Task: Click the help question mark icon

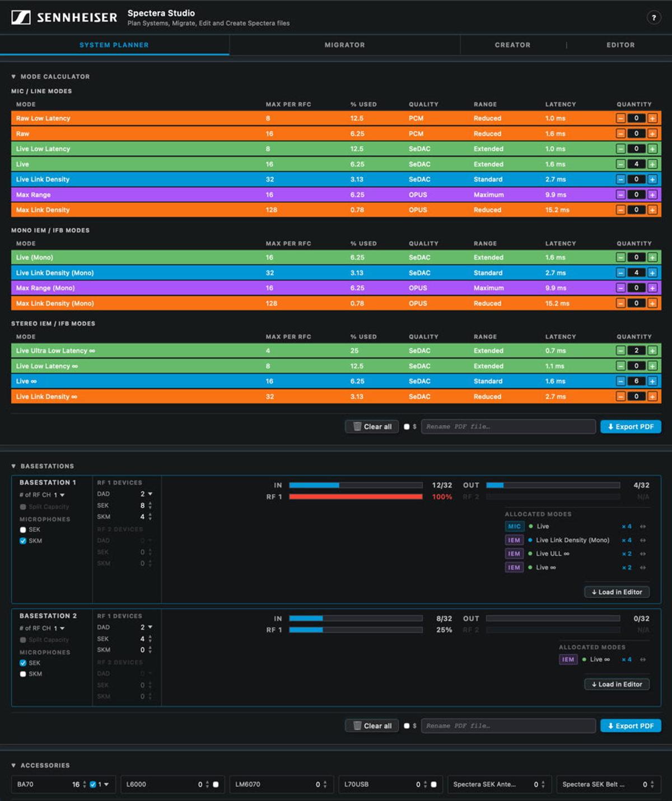Action: 653,16
